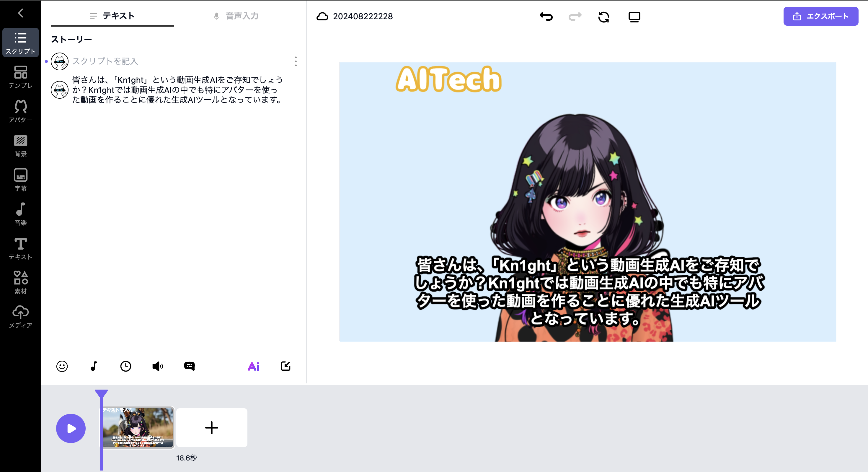Click the refresh sync icon

[x=604, y=17]
